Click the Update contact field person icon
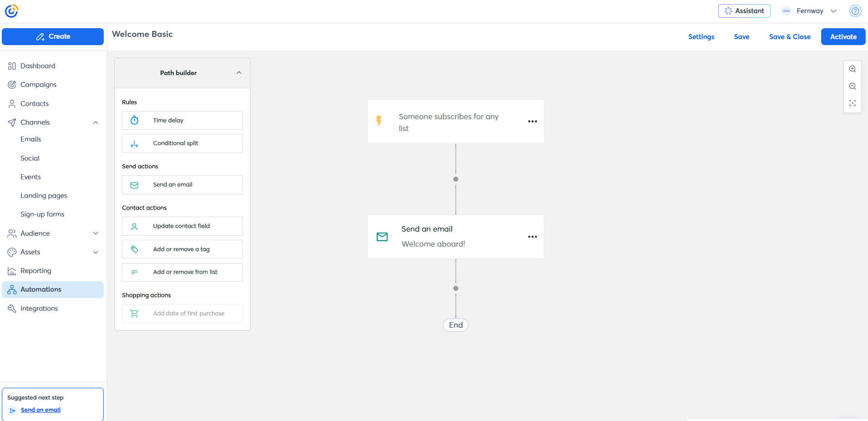 coord(134,226)
